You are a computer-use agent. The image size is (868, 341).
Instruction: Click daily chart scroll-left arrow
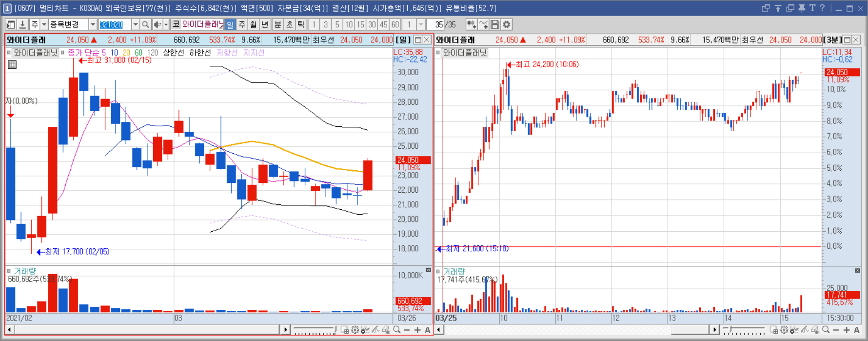pos(9,330)
